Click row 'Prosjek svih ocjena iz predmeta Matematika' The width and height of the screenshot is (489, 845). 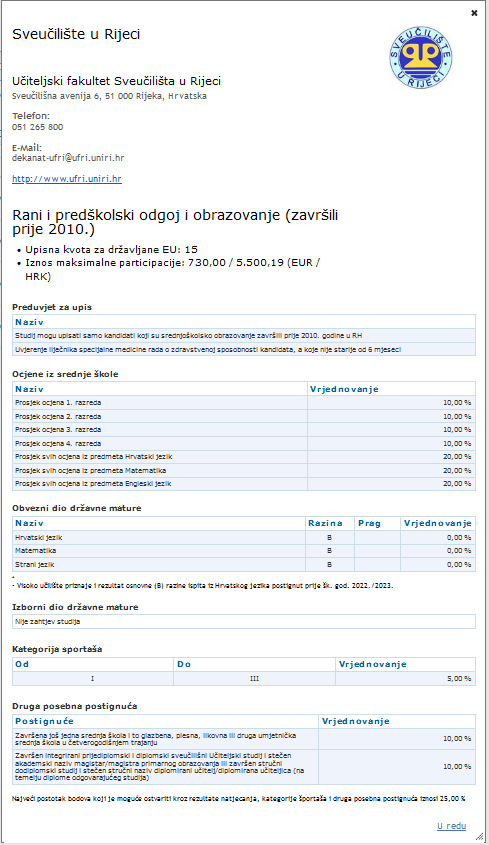click(x=244, y=470)
